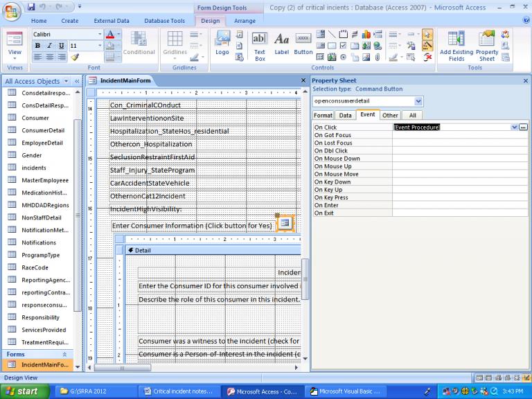Screen dimensions: 532x399
Task: Expand the On Click event dropdown
Action: click(514, 127)
